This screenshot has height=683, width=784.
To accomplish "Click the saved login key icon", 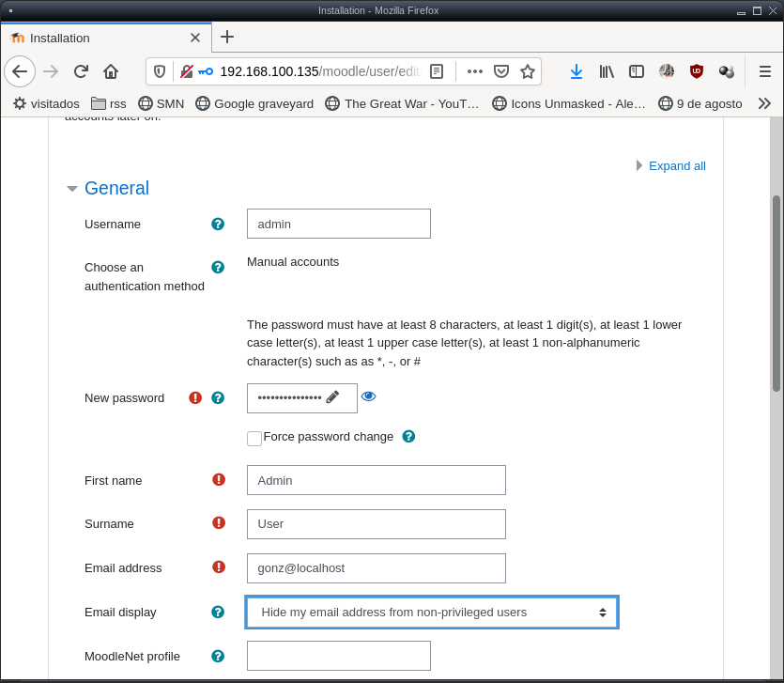I will pyautogui.click(x=206, y=71).
